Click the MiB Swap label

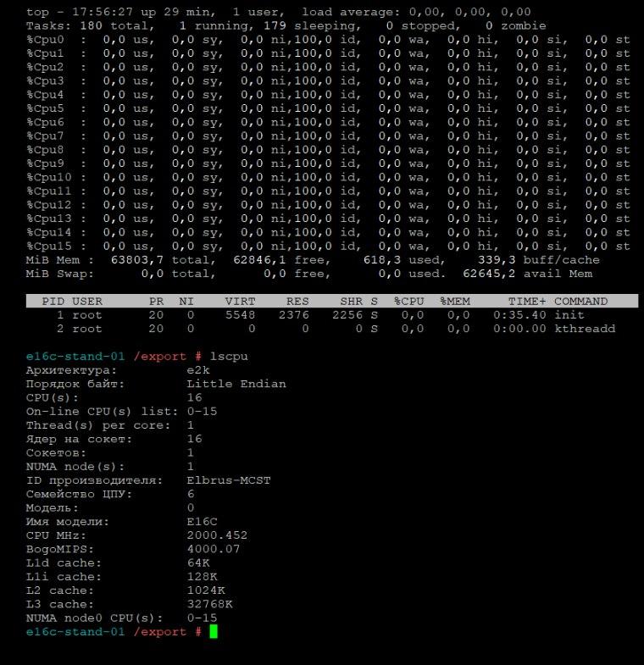click(x=60, y=274)
